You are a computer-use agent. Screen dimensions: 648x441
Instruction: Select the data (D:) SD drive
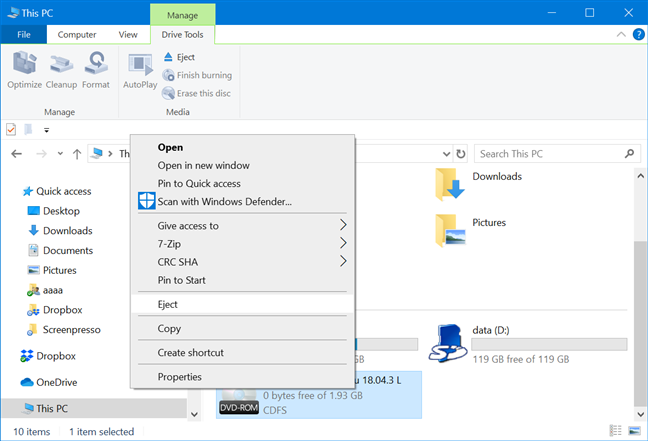(x=529, y=344)
